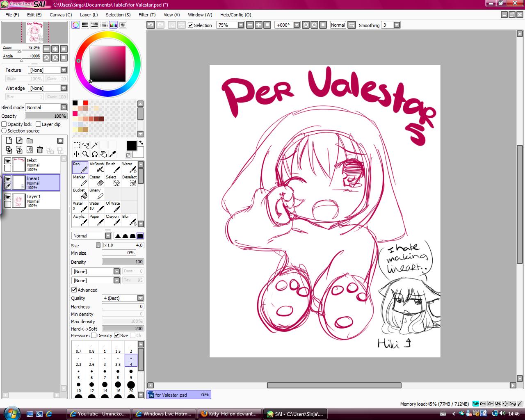Viewport: 525px width, 420px height.
Task: Hide the tekst layer with eye icon
Action: point(7,161)
